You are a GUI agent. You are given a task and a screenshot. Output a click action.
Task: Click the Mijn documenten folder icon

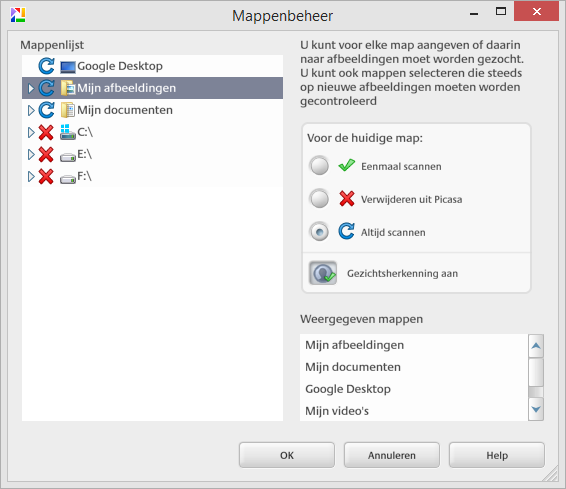click(x=68, y=110)
